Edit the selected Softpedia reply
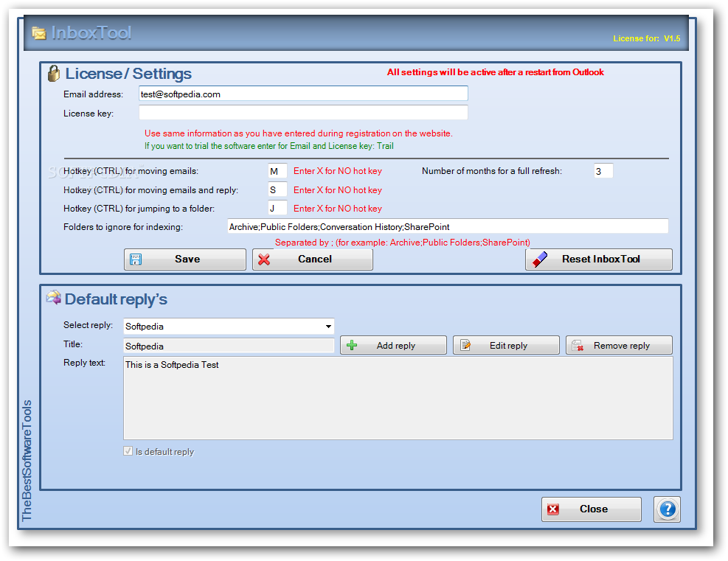This screenshot has width=728, height=561. tap(506, 345)
